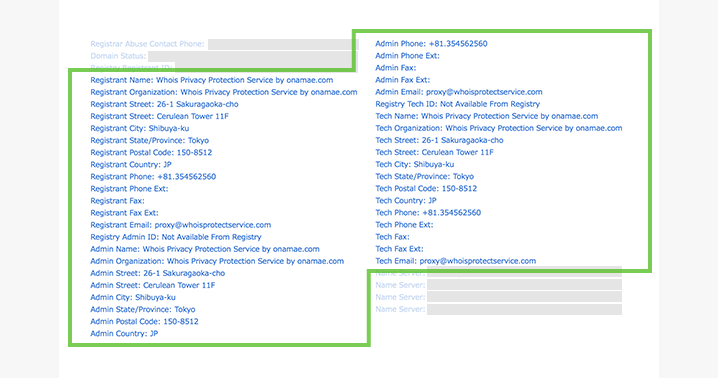Select the Registrant Organization text line
Viewport: 718px width, 378px height.
(223, 92)
